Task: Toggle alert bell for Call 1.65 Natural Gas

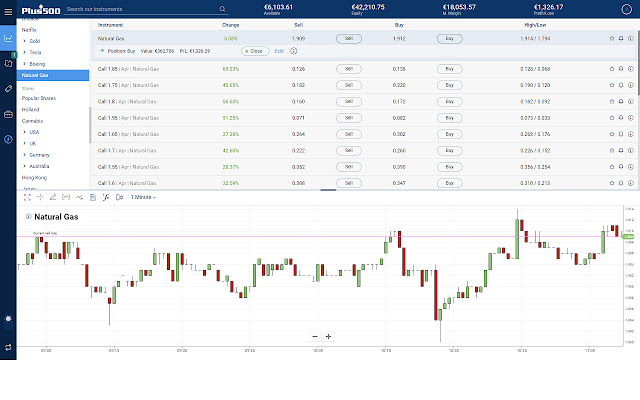Action: click(621, 68)
